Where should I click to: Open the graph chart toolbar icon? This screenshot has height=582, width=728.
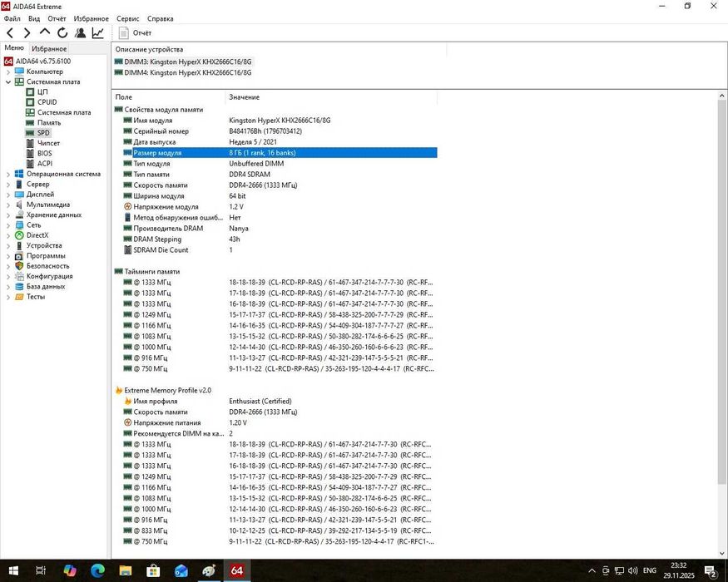pyautogui.click(x=97, y=33)
